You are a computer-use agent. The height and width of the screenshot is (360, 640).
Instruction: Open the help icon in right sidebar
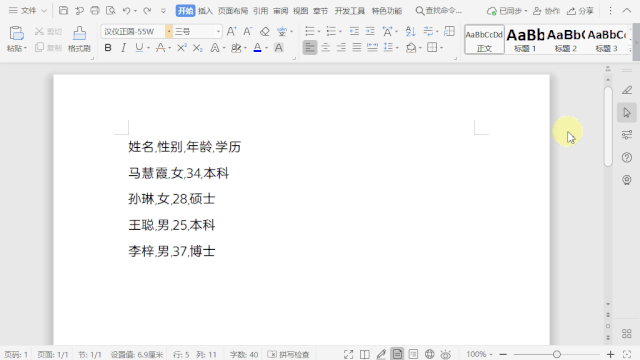click(627, 157)
